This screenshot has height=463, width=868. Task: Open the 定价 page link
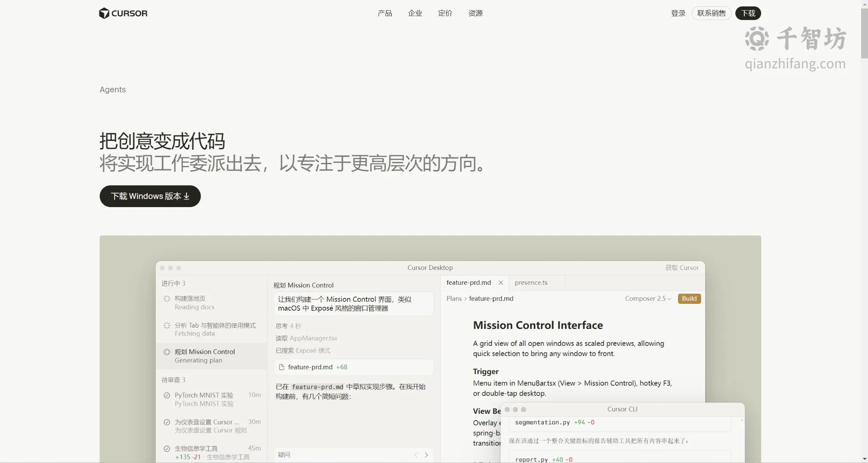coord(445,13)
